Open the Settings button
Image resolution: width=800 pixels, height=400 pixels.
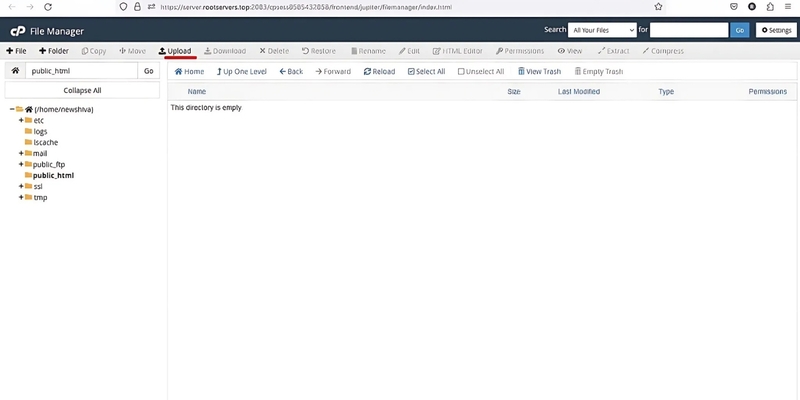(x=775, y=30)
